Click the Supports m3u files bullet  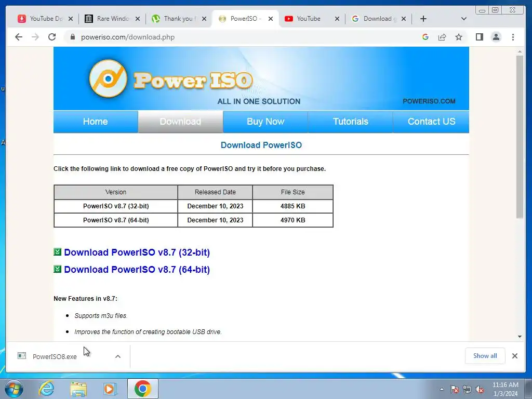click(101, 315)
